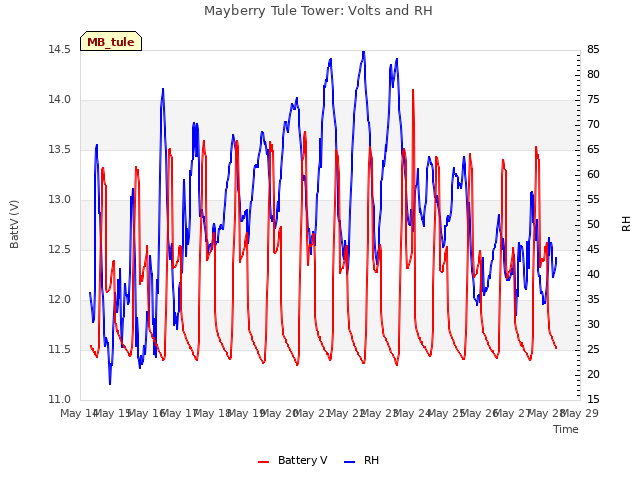
Task: Click the 75 right axis tick
Action: coord(593,100)
